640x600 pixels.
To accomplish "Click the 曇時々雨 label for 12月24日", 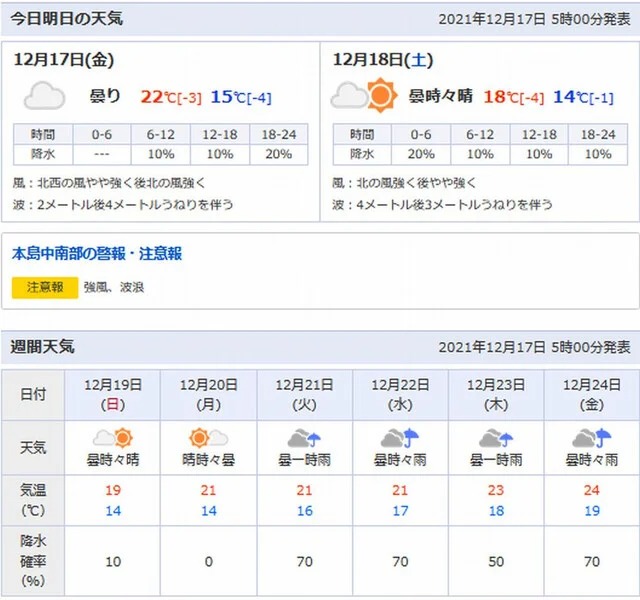I will (x=592, y=460).
